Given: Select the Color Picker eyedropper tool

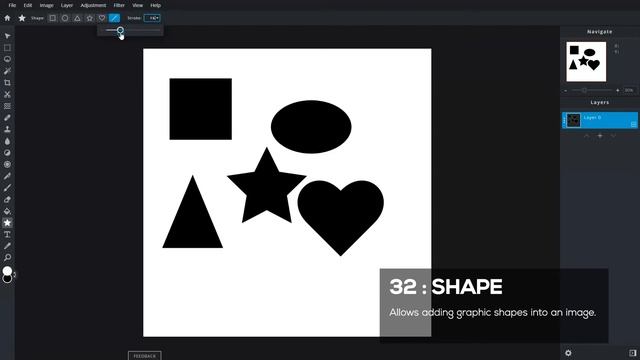Looking at the screenshot, I should pyautogui.click(x=7, y=246).
